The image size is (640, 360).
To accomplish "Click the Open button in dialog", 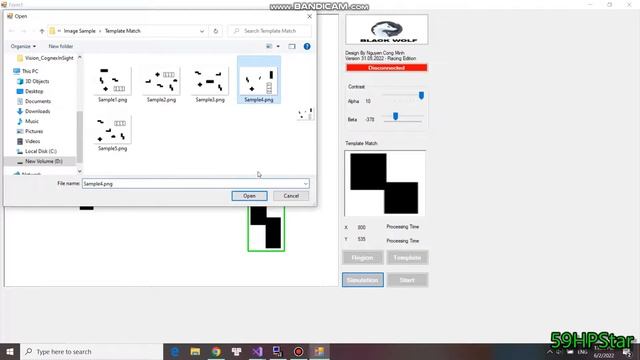I will 249,196.
